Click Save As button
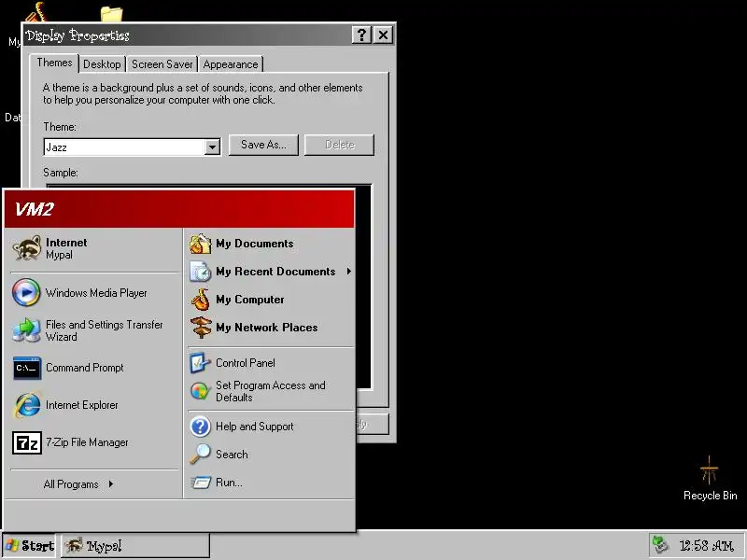 (263, 145)
